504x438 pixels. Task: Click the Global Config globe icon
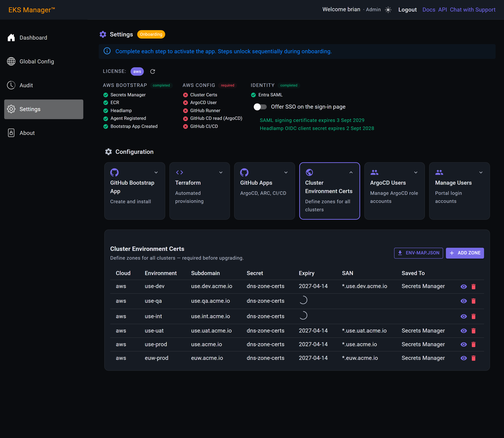pyautogui.click(x=11, y=61)
